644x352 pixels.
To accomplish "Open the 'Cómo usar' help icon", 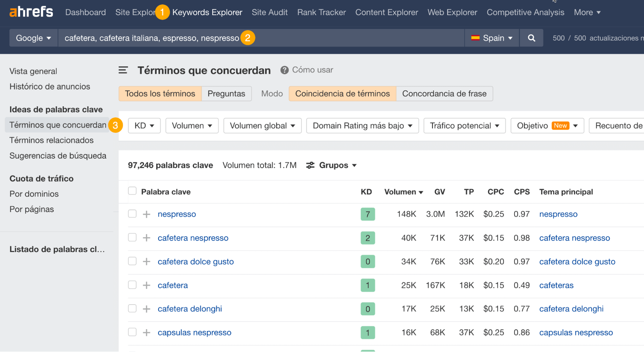I will click(x=284, y=70).
